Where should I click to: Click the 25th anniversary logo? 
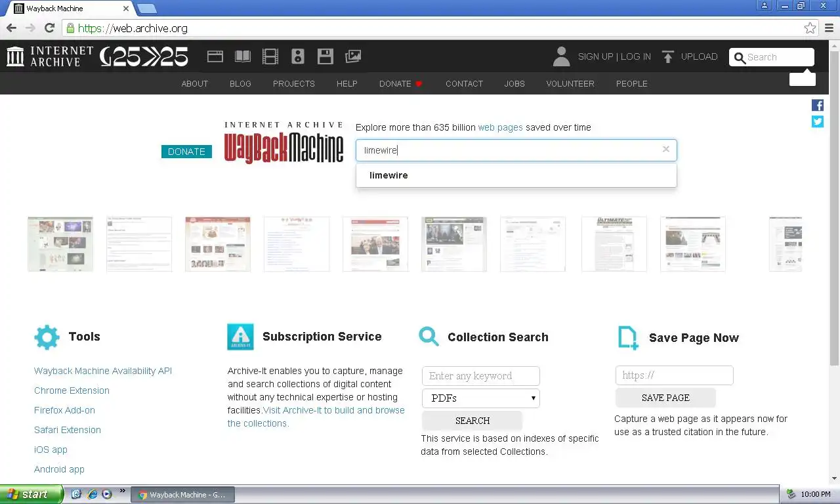(144, 57)
